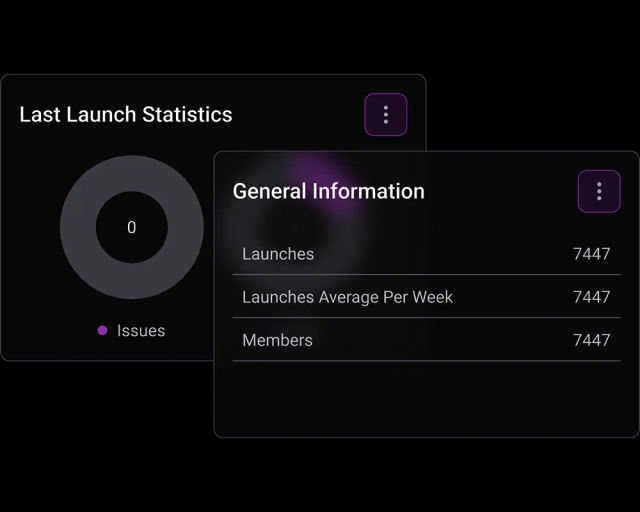
Task: Open the General Information kebab menu
Action: [x=599, y=191]
